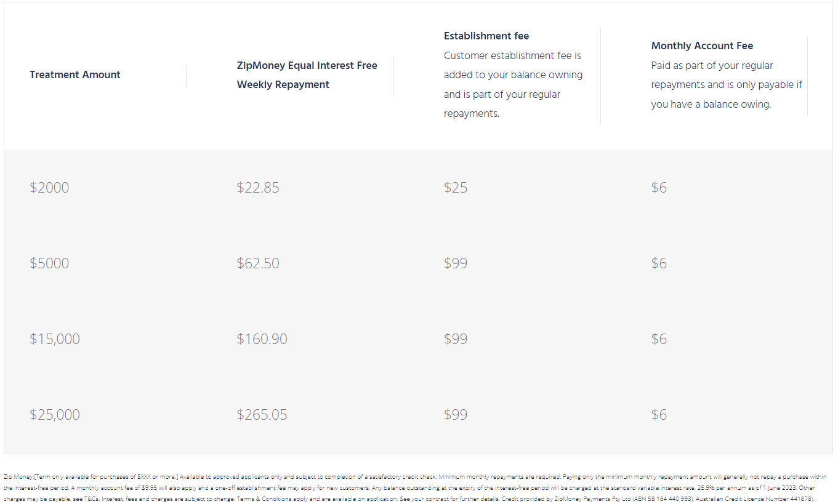Click the $22.85 weekly repayment value
The image size is (838, 504).
pos(258,188)
